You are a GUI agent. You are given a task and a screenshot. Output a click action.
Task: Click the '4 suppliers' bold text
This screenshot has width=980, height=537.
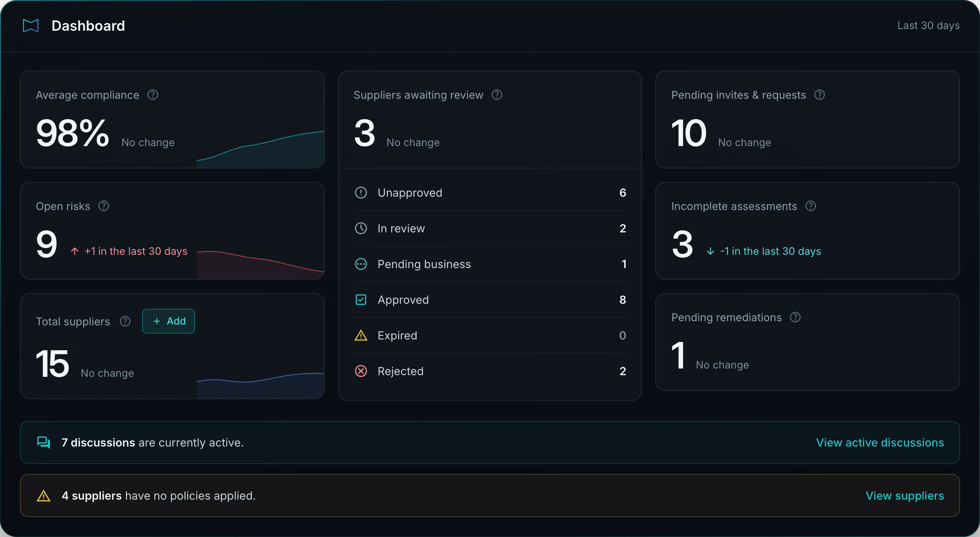(92, 496)
